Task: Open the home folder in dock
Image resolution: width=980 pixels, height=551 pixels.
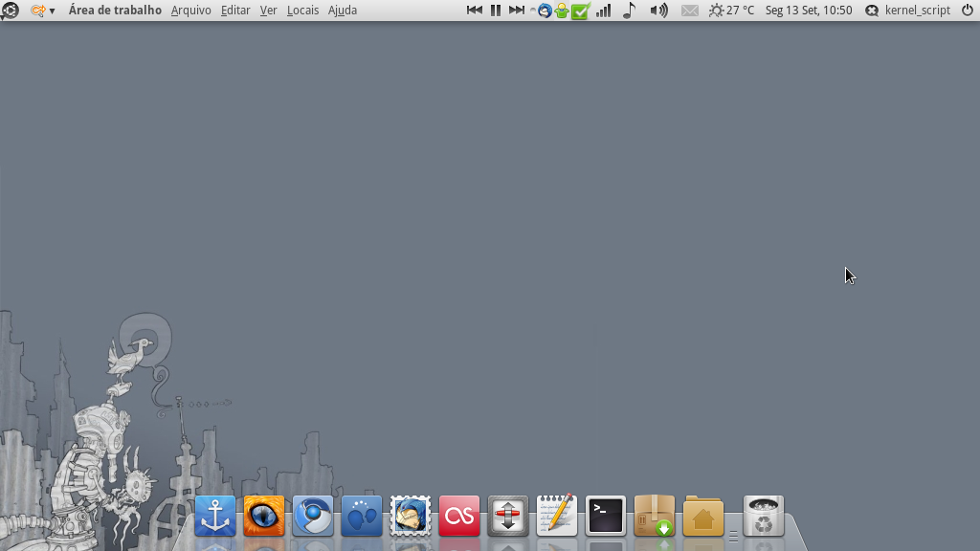Action: click(703, 516)
